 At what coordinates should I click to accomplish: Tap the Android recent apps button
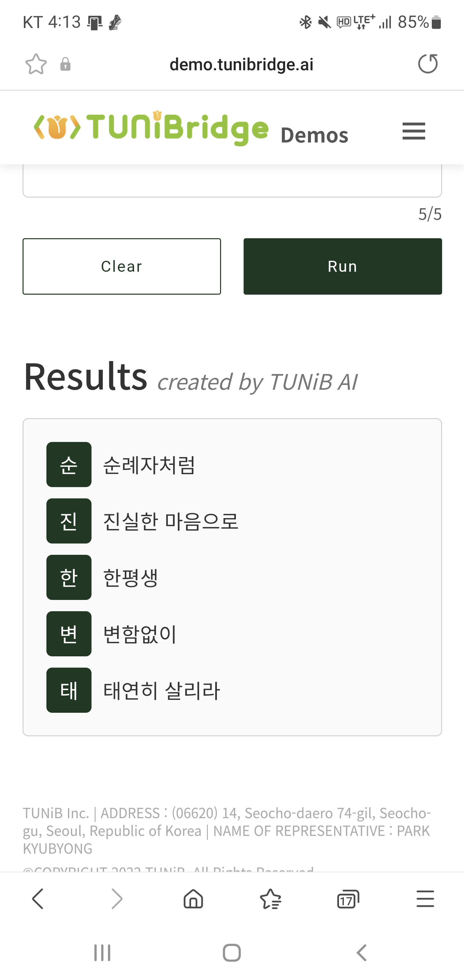point(102,953)
